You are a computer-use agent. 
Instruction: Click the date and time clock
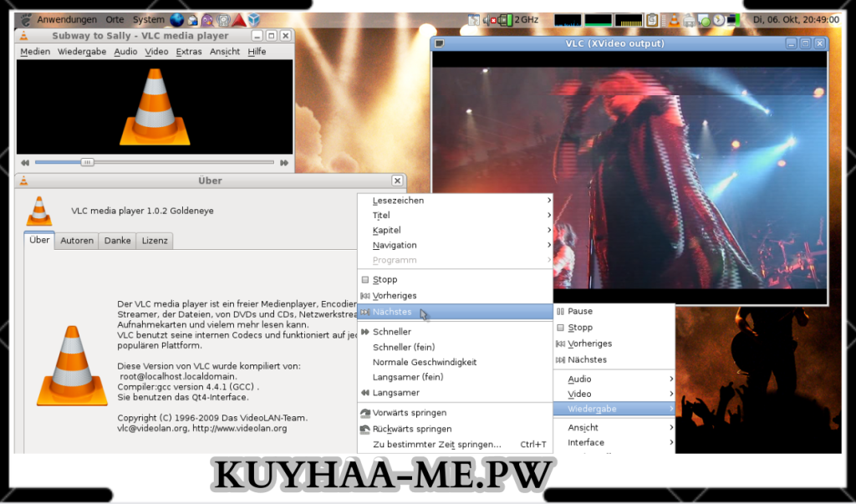pyautogui.click(x=796, y=20)
